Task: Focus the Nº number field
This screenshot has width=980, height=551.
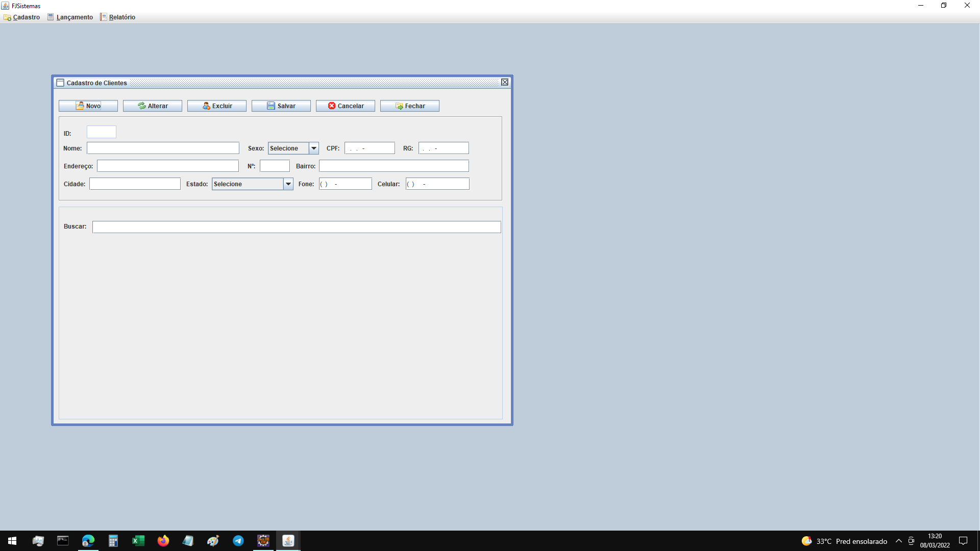Action: tap(275, 166)
